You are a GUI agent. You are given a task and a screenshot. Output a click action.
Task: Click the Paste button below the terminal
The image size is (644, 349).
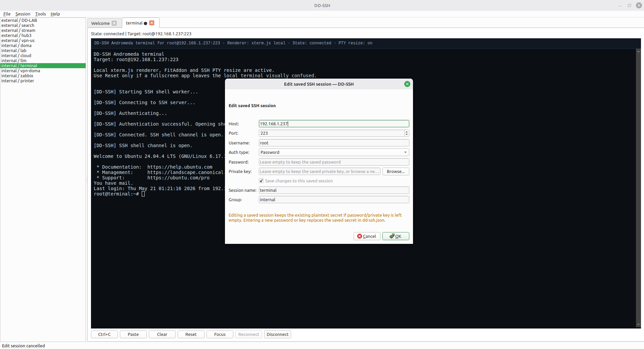point(133,334)
